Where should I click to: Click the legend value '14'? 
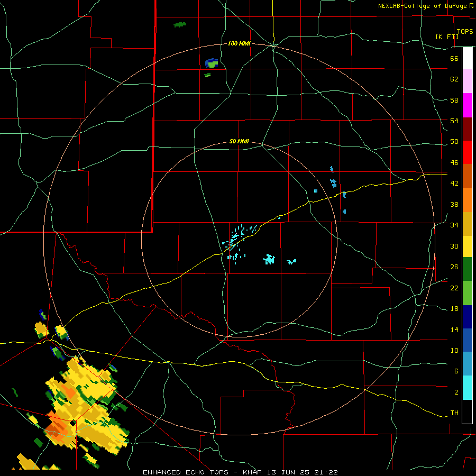pyautogui.click(x=454, y=330)
